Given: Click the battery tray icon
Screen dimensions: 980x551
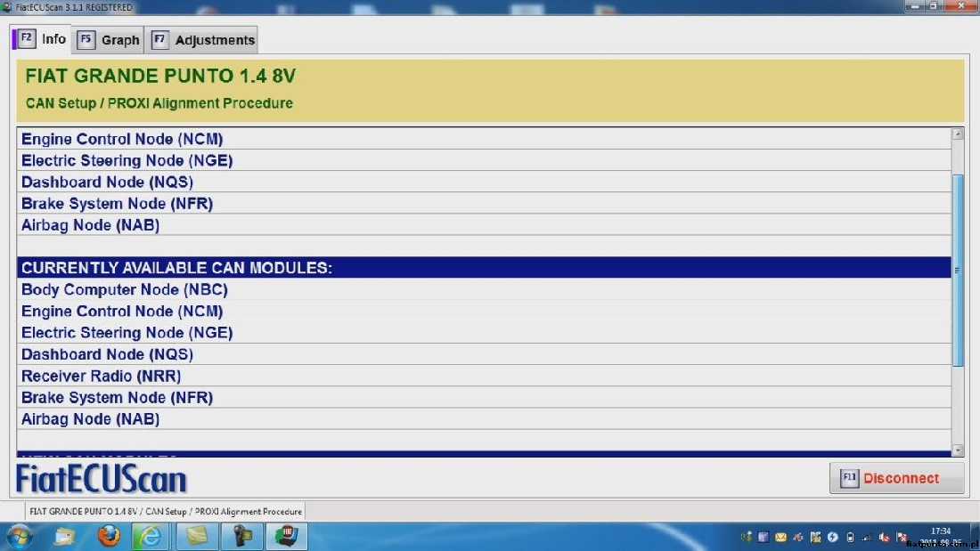Looking at the screenshot, I should (850, 538).
